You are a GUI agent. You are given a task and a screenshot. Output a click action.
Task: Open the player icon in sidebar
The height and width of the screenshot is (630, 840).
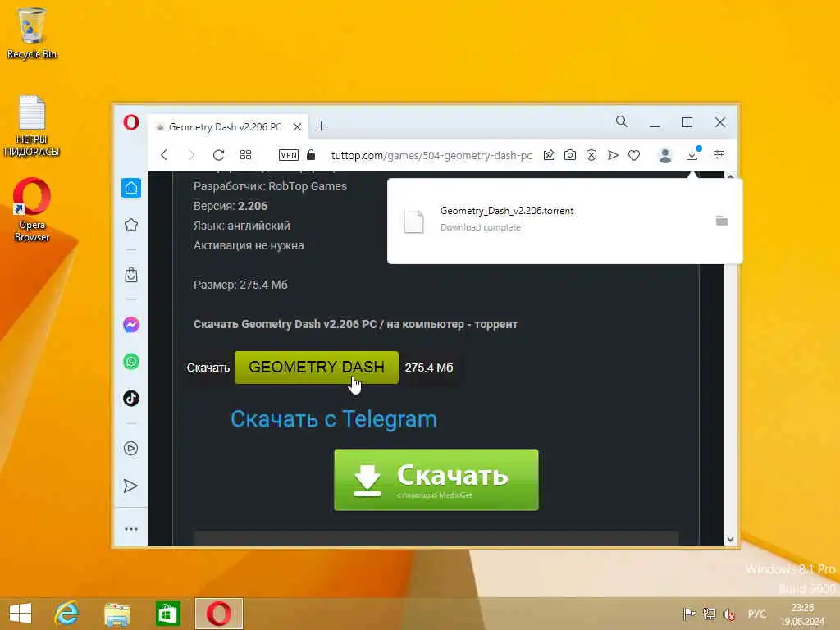(131, 449)
